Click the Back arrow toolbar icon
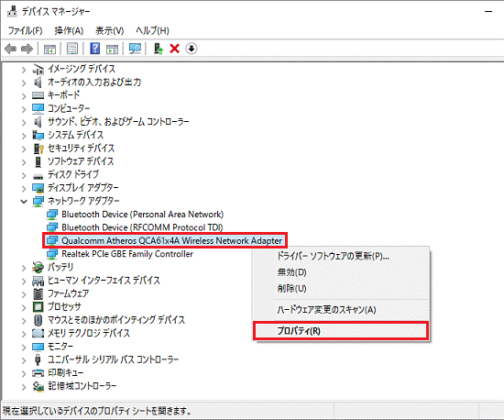 [x=10, y=49]
